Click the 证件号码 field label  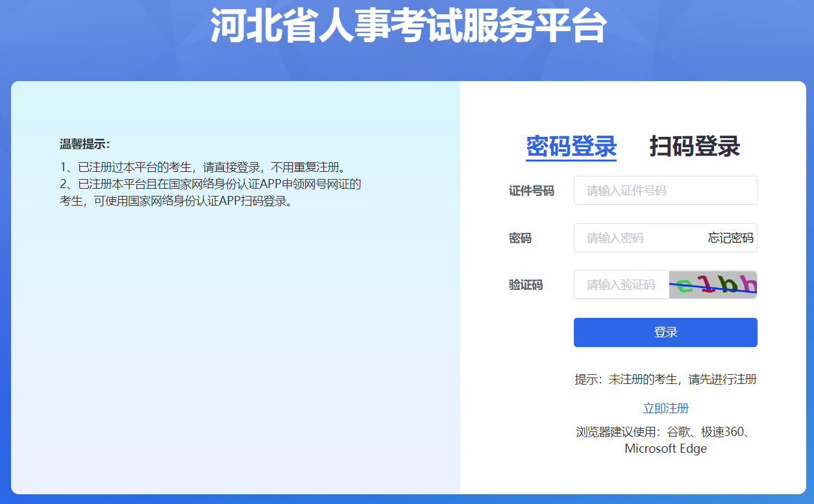tap(531, 191)
